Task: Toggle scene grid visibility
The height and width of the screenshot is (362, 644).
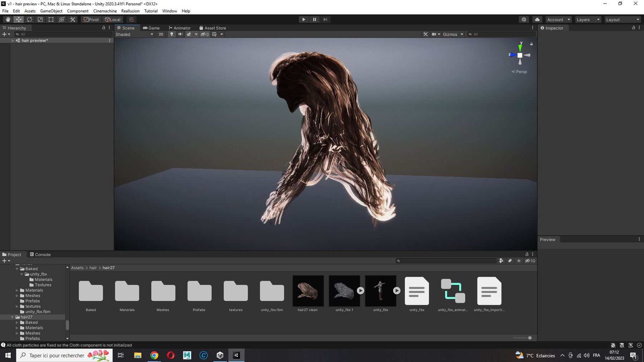Action: 214,34
